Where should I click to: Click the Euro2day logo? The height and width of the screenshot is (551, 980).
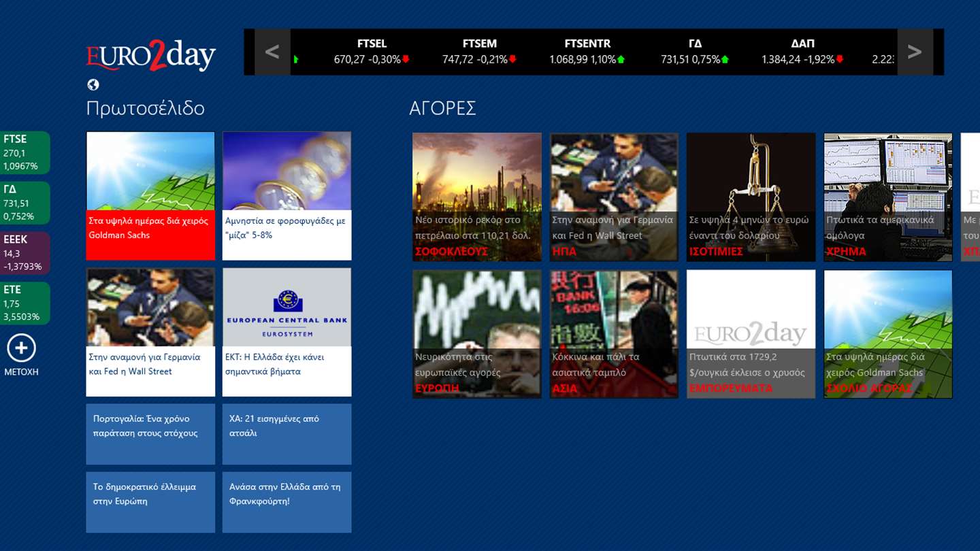pos(151,56)
